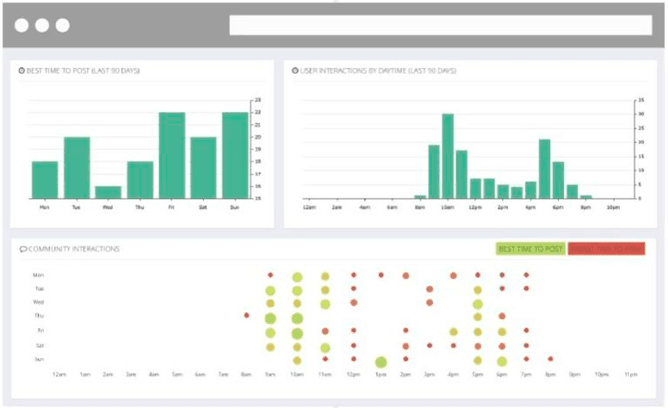668x408 pixels.
Task: Click the '10pm' label under User Interactions chart
Action: pyautogui.click(x=613, y=207)
